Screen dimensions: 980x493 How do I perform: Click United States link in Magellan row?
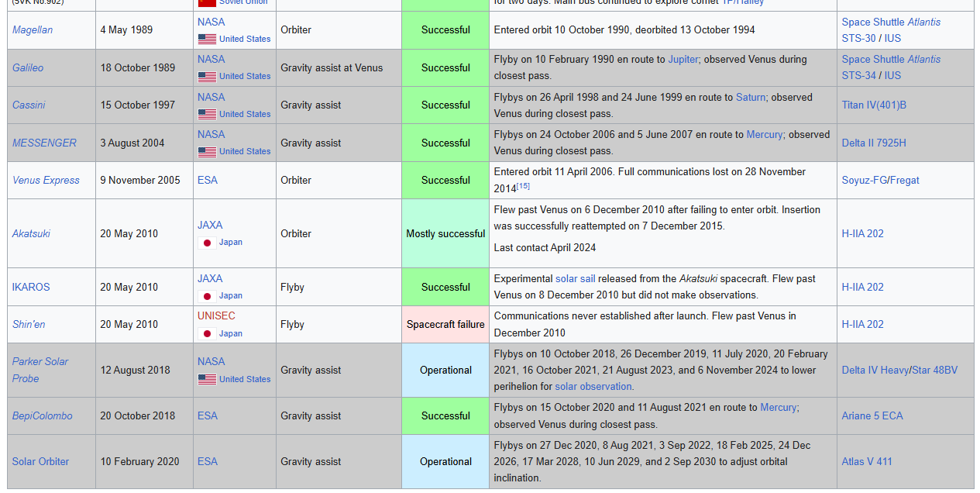245,39
